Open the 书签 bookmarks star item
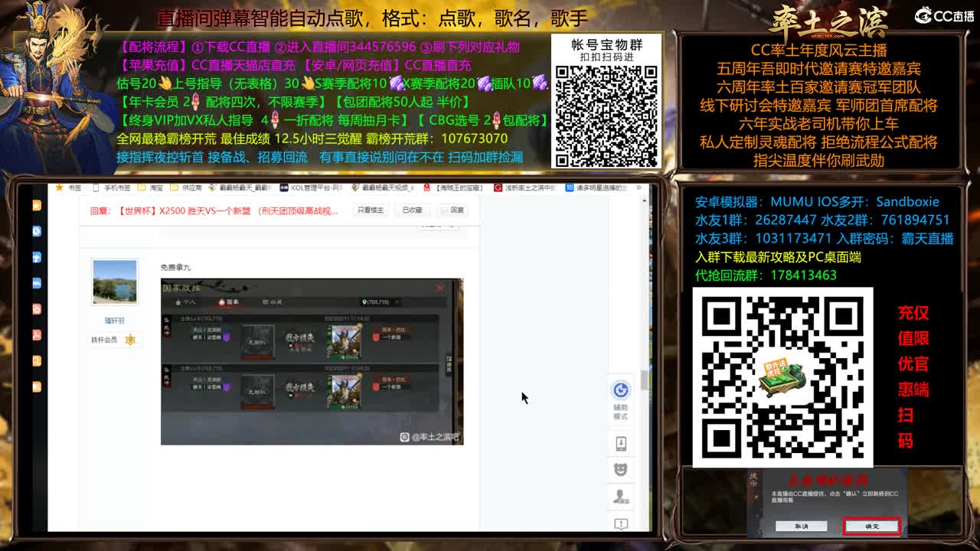 pos(69,187)
